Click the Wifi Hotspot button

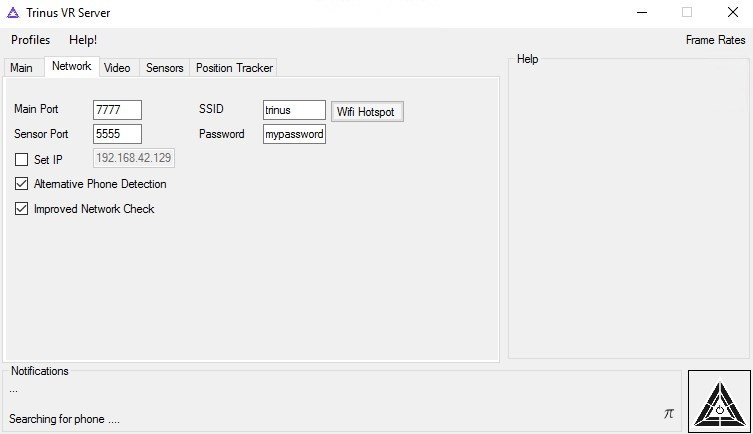[x=367, y=111]
